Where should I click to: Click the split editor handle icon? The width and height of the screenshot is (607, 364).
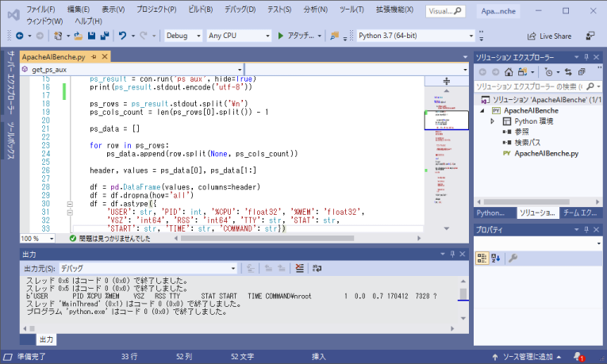447,81
